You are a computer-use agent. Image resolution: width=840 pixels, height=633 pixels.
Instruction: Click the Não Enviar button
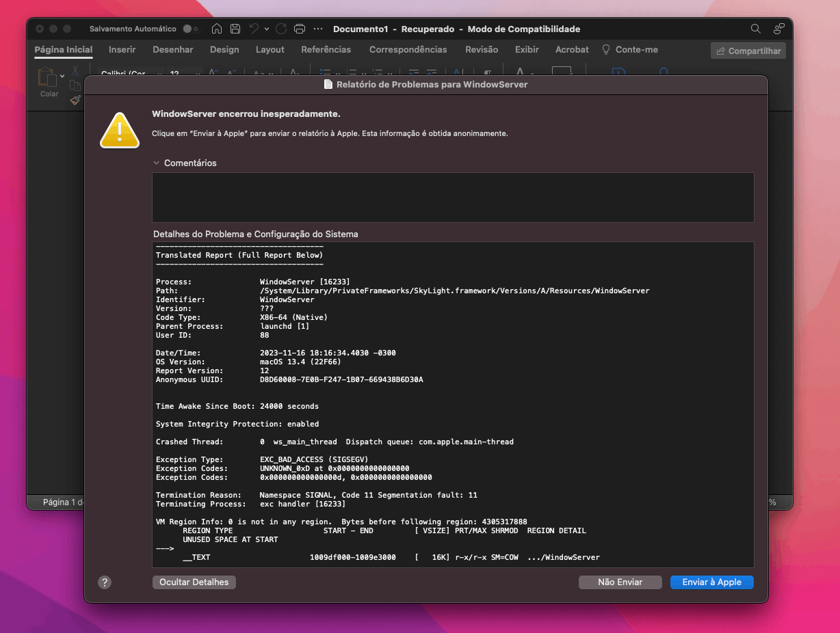[x=620, y=582]
